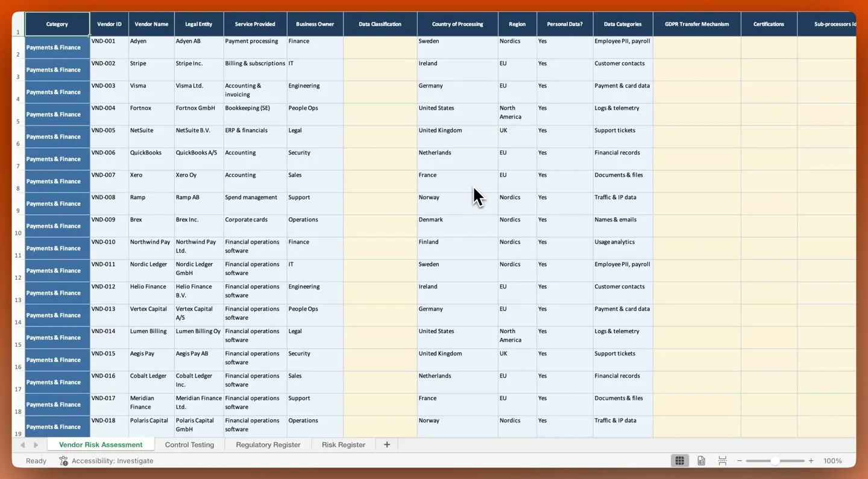Select the Legal Entity header cell
The height and width of the screenshot is (479, 868).
199,24
